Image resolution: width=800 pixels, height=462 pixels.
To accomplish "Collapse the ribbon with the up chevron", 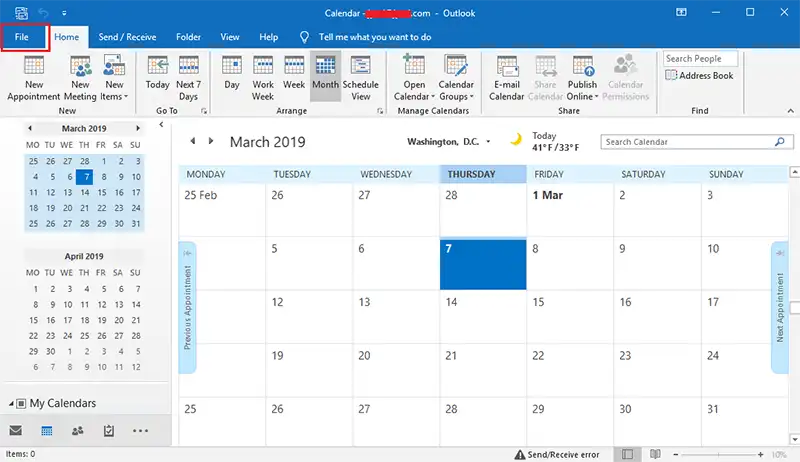I will pos(790,111).
